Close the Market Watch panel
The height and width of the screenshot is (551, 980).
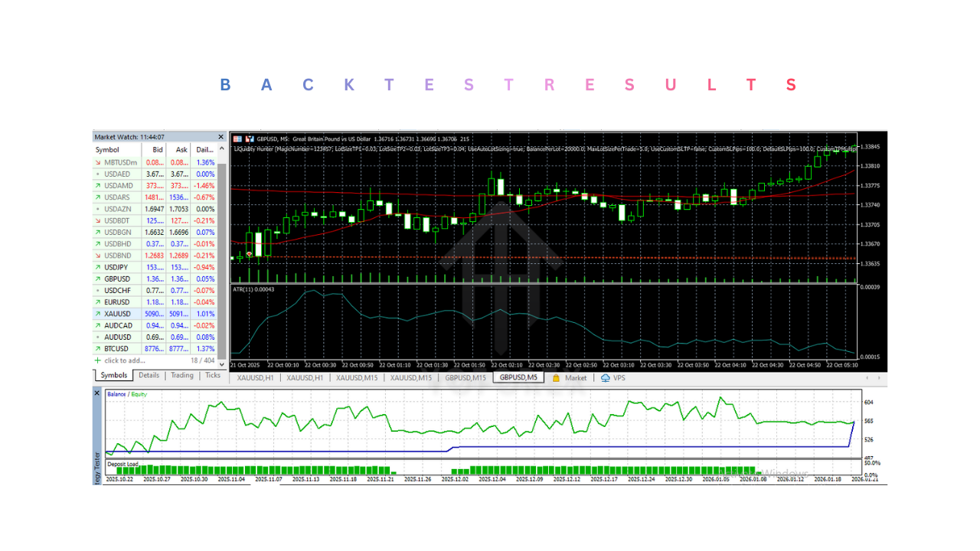220,136
